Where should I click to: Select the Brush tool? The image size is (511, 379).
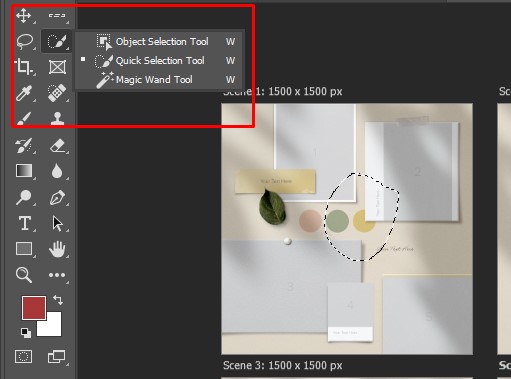[24, 118]
